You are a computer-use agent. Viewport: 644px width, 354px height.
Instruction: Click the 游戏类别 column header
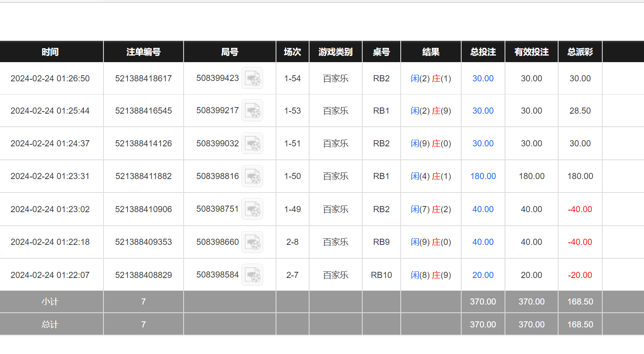pos(335,52)
